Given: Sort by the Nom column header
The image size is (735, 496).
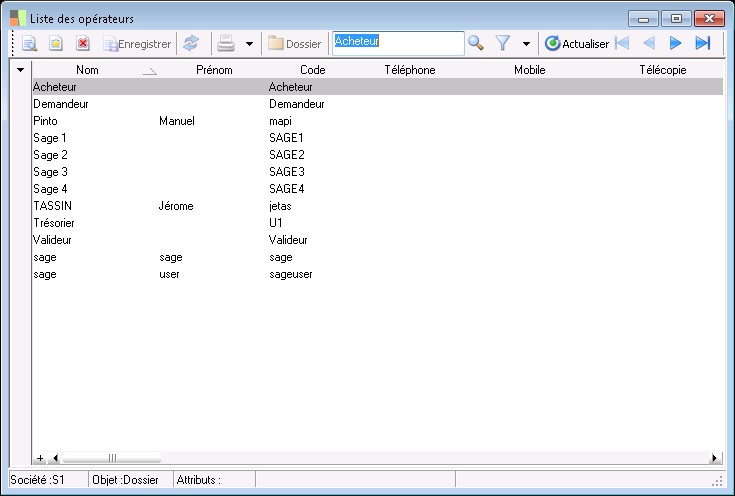Looking at the screenshot, I should (x=87, y=70).
